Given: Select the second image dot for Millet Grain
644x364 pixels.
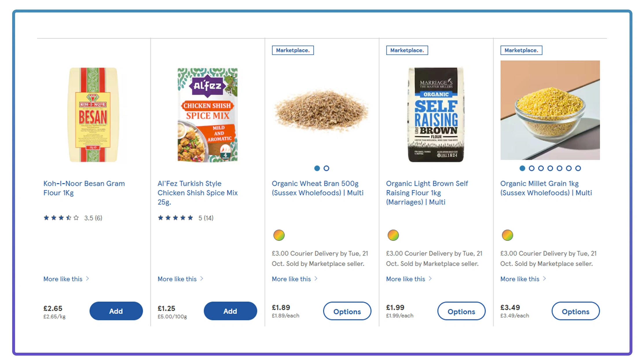Looking at the screenshot, I should click(532, 168).
